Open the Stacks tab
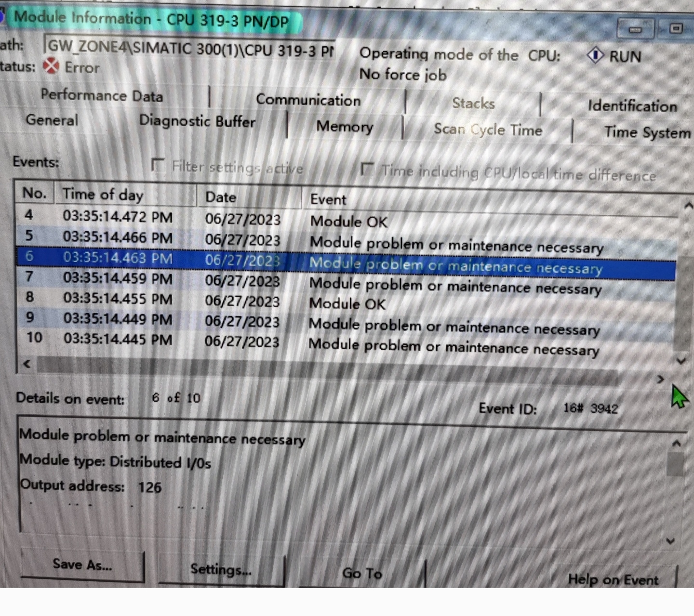The width and height of the screenshot is (694, 616). [473, 103]
